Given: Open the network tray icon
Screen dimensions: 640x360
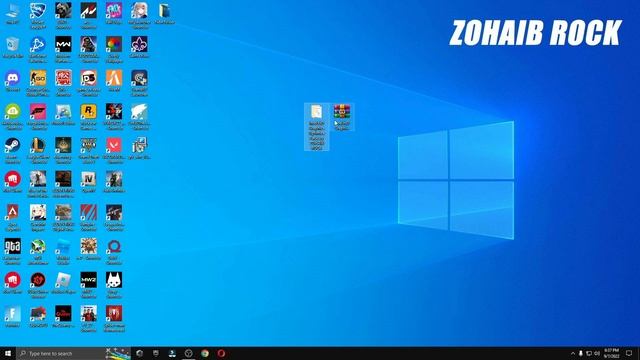Looking at the screenshot, I should tap(589, 353).
